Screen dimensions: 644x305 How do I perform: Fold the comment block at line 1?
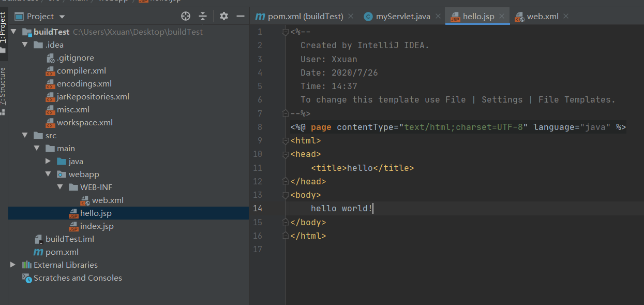(x=286, y=32)
